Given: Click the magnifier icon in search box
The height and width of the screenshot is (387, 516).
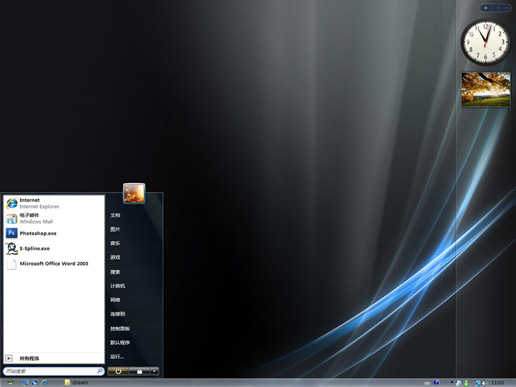Looking at the screenshot, I should pos(100,371).
